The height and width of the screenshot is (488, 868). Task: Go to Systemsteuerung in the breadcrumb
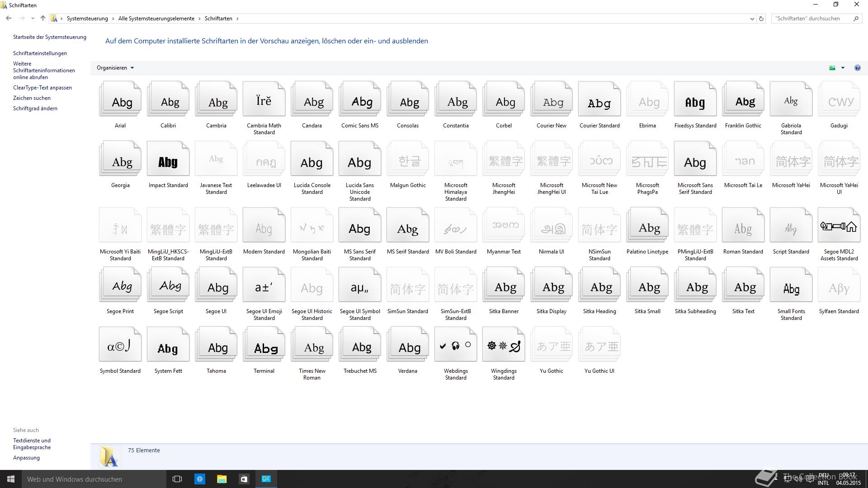point(87,19)
